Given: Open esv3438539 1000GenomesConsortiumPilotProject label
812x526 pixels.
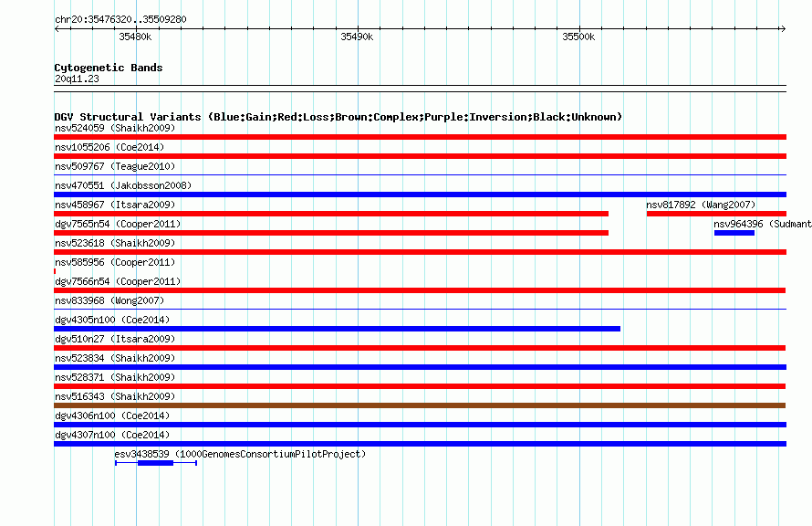Looking at the screenshot, I should pos(240,454).
